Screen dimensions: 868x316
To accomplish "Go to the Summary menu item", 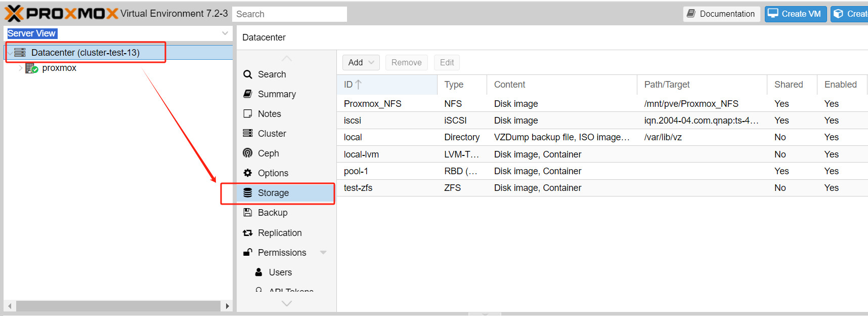I will (x=276, y=94).
